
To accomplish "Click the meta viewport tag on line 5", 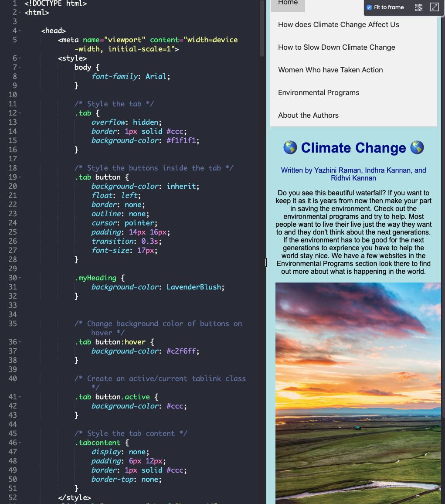I will coord(148,44).
